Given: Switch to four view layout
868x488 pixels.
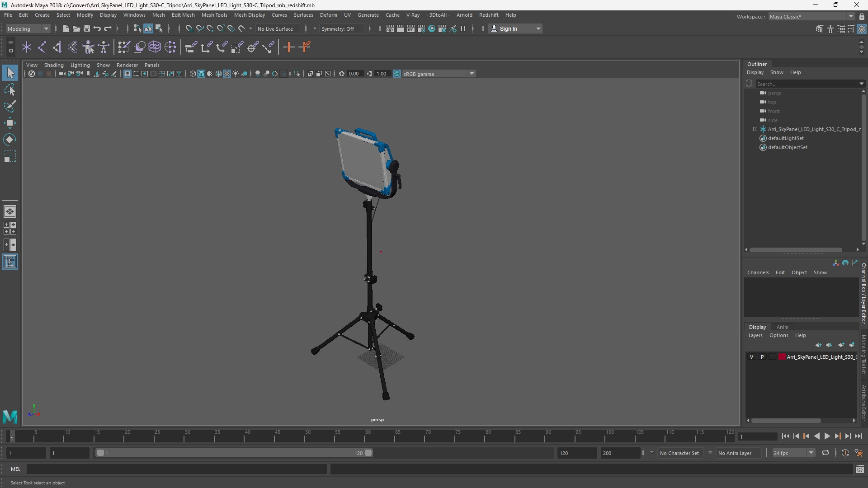Looking at the screenshot, I should (x=10, y=228).
